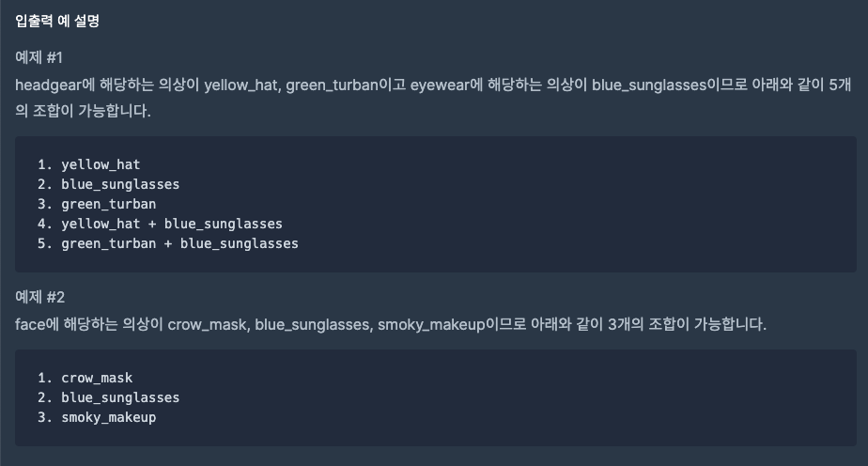
Task: Click the 'yellow_hat + blue_sunglasses' code line
Action: click(x=160, y=224)
